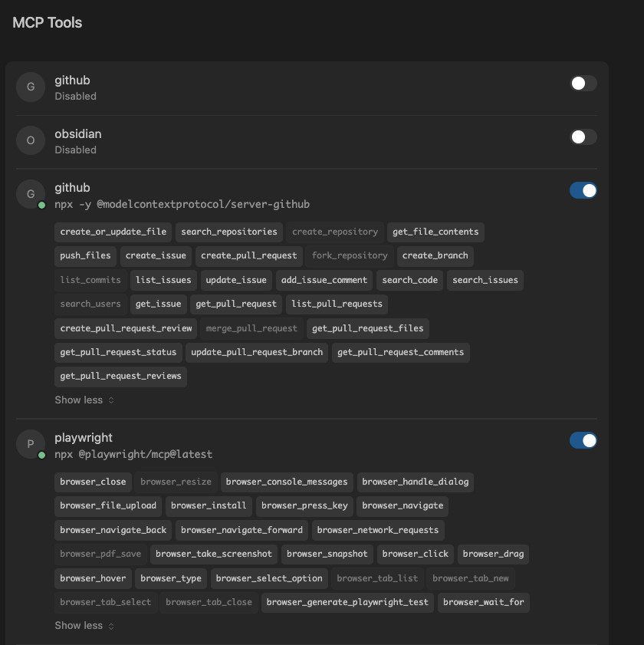Enable the disabled github server toggle
Image resolution: width=644 pixels, height=645 pixels.
click(583, 83)
